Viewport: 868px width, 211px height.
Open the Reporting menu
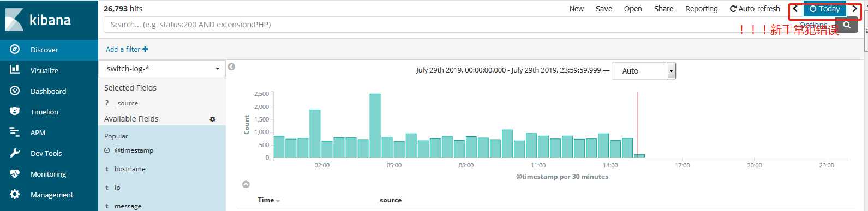702,9
